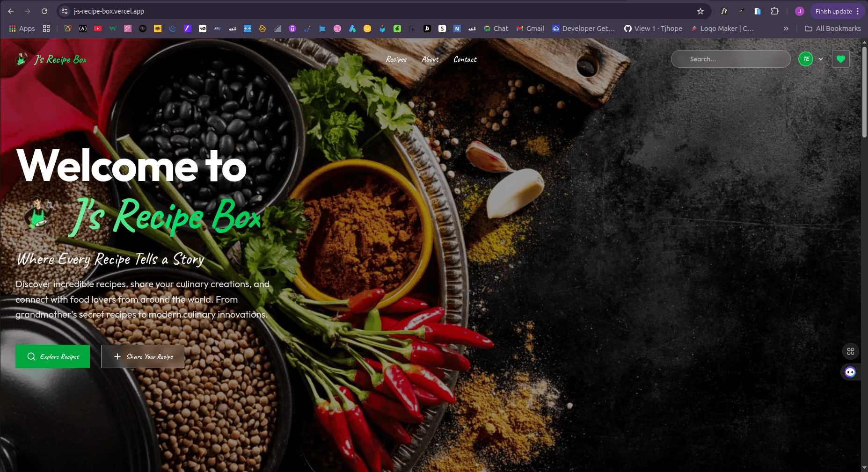
Task: Expand hidden bookmarks with the double chevron
Action: (786, 29)
